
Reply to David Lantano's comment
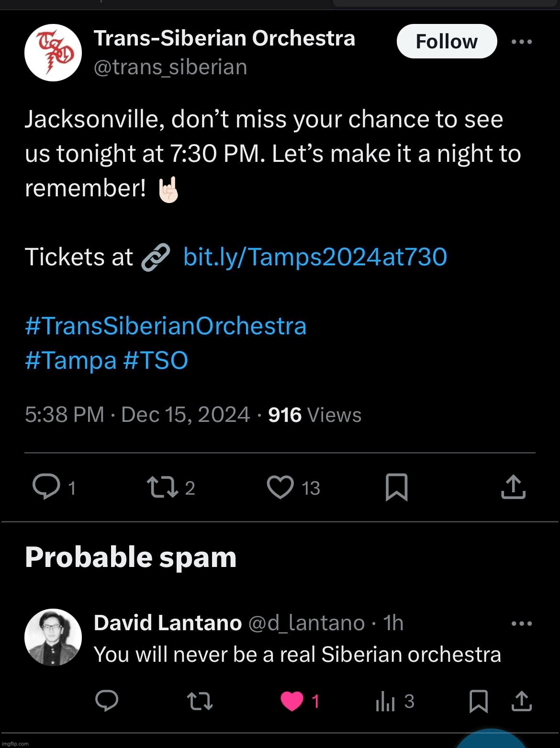click(107, 702)
